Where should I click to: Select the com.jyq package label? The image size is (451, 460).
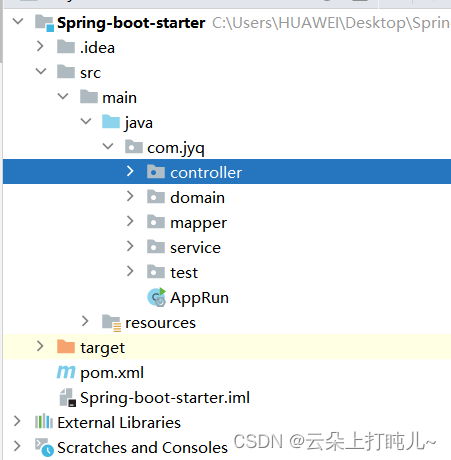click(x=176, y=148)
